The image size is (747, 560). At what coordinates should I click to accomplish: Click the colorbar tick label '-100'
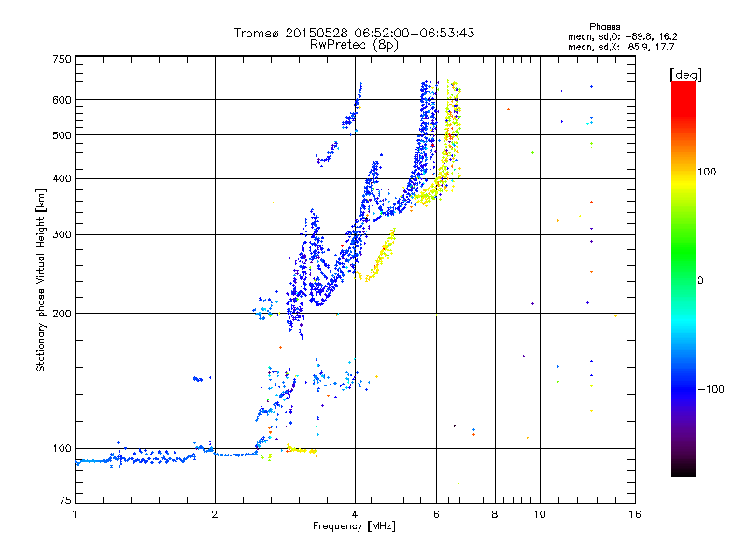click(x=711, y=389)
